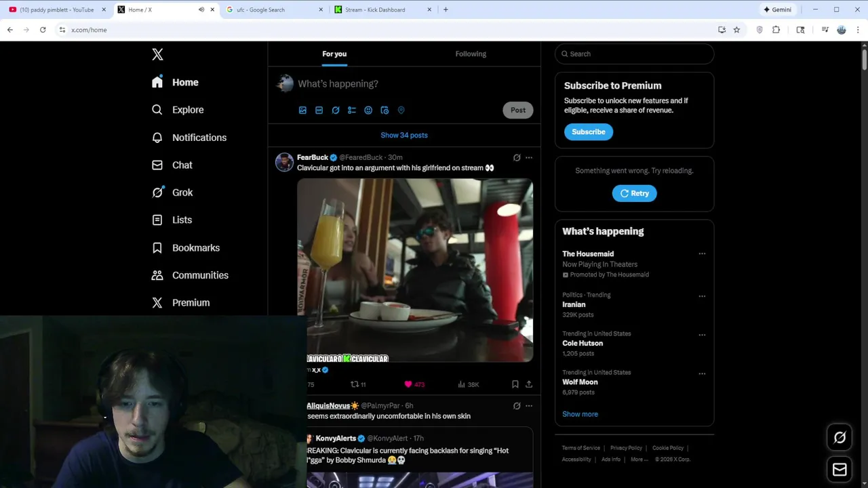Open emoji picker in composer
868x488 pixels.
pos(368,110)
